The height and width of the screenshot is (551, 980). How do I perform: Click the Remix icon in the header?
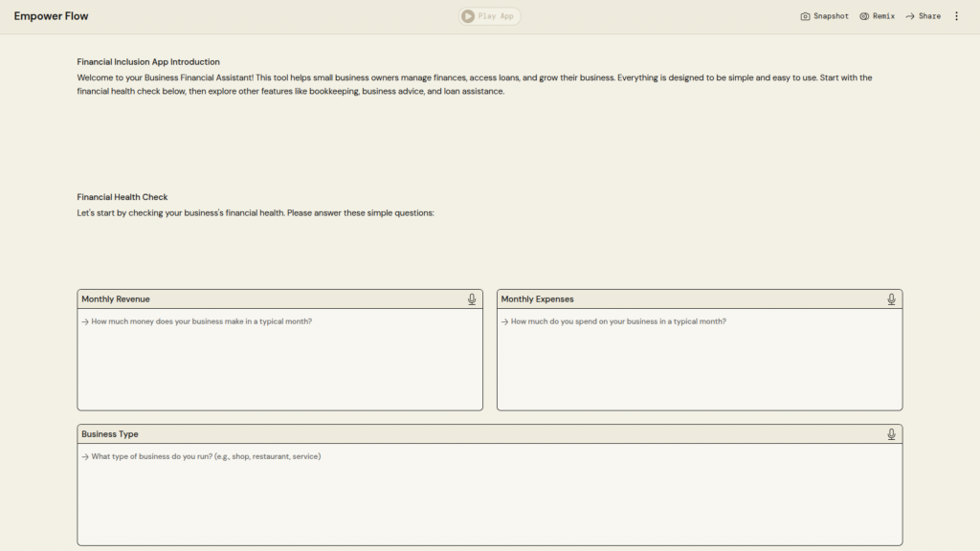pos(864,16)
